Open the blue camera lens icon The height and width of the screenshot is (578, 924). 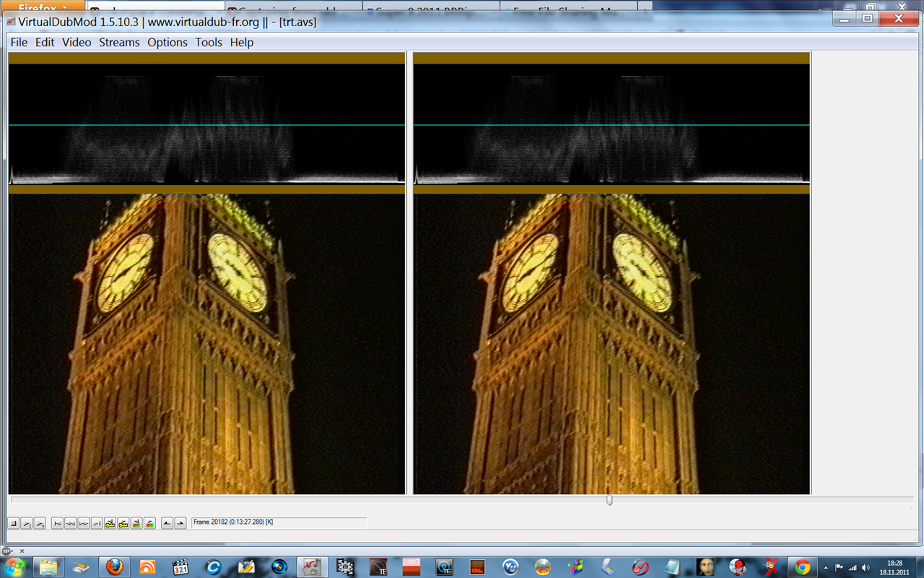tap(279, 567)
